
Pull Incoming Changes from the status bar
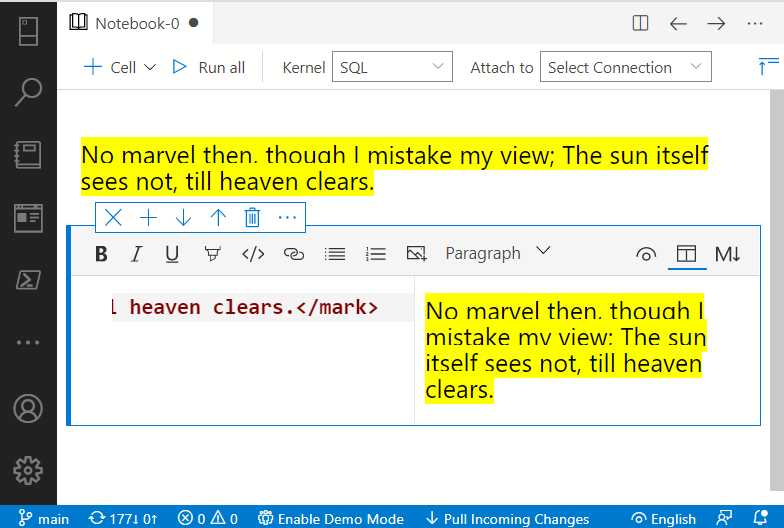tap(507, 518)
